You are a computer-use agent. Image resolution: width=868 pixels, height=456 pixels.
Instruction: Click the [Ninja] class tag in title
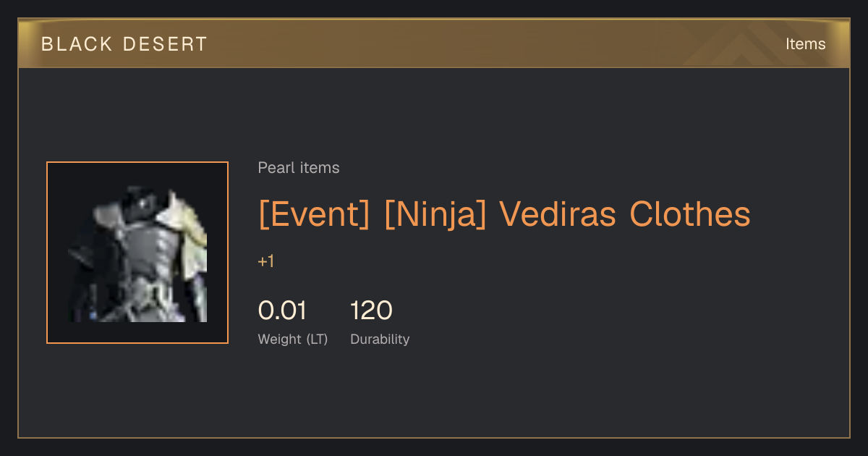click(x=435, y=214)
